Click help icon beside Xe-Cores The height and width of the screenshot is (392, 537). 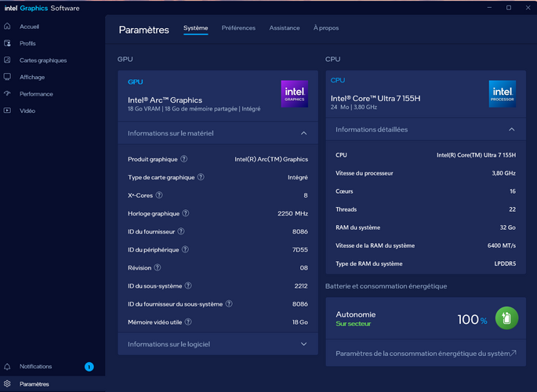[159, 195]
